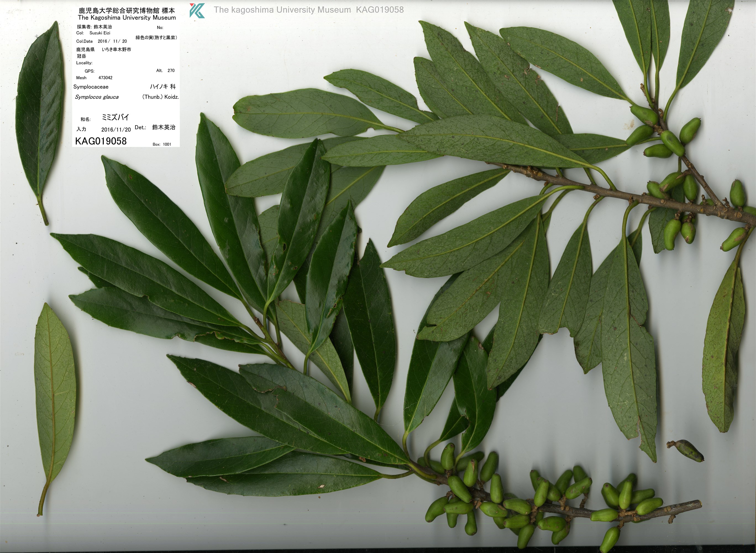This screenshot has height=553, width=756.
Task: Click the Mesh code 473042
Action: point(105,78)
